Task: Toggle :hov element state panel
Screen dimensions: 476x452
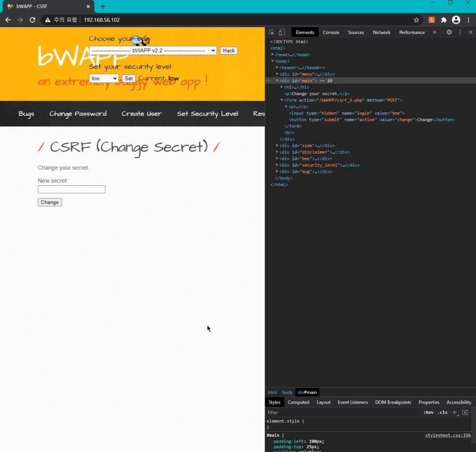Action: tap(428, 413)
